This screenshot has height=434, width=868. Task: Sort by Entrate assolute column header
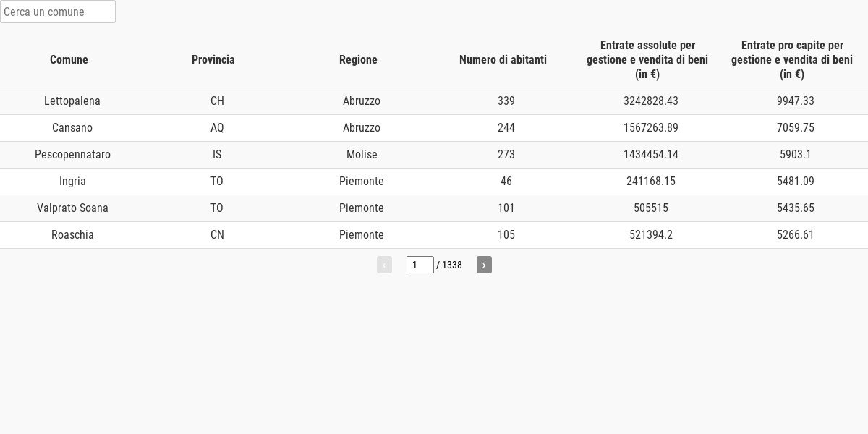coord(647,60)
